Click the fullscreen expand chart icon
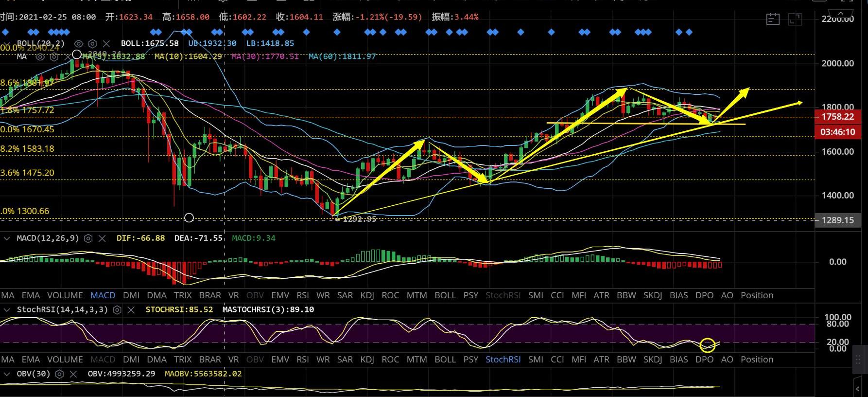This screenshot has width=868, height=397. (795, 19)
